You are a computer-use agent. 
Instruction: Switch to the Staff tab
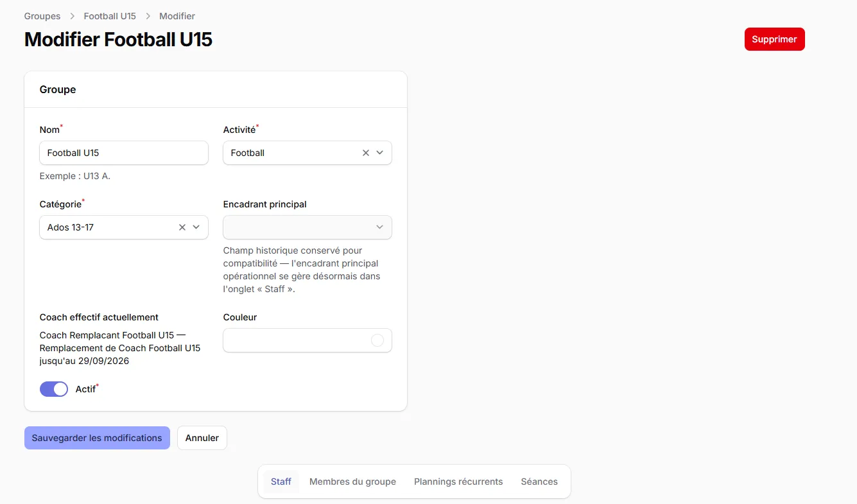pyautogui.click(x=281, y=482)
